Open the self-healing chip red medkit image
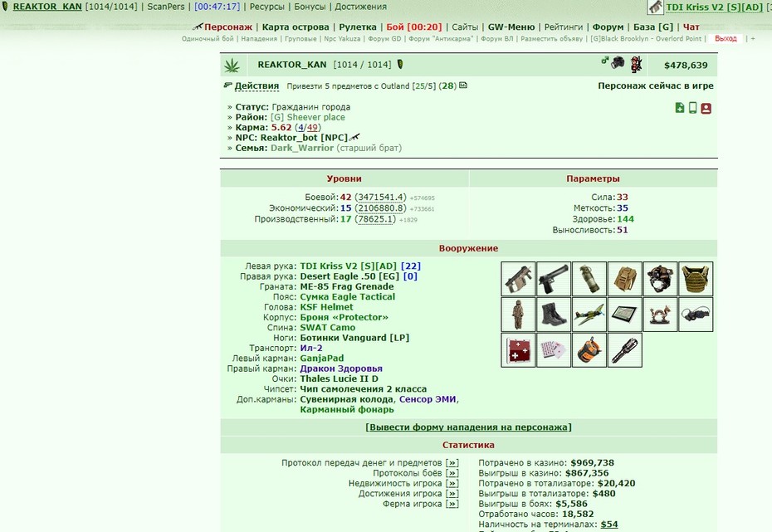Viewport: 772px width, 532px height. (x=518, y=350)
